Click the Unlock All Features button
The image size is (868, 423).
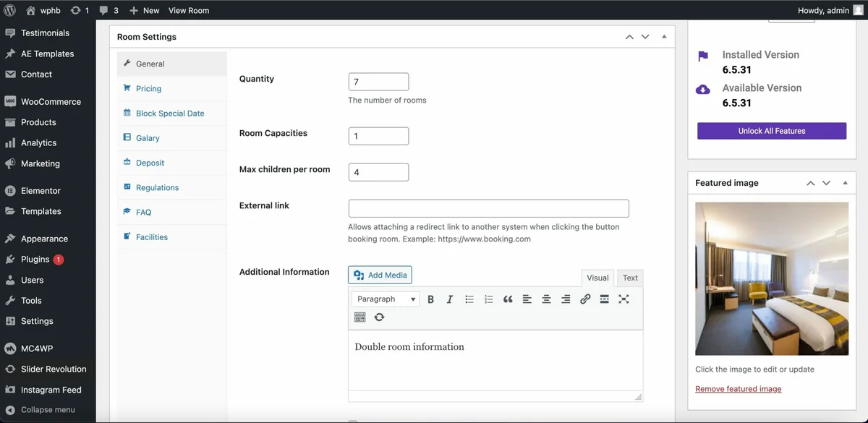[771, 131]
